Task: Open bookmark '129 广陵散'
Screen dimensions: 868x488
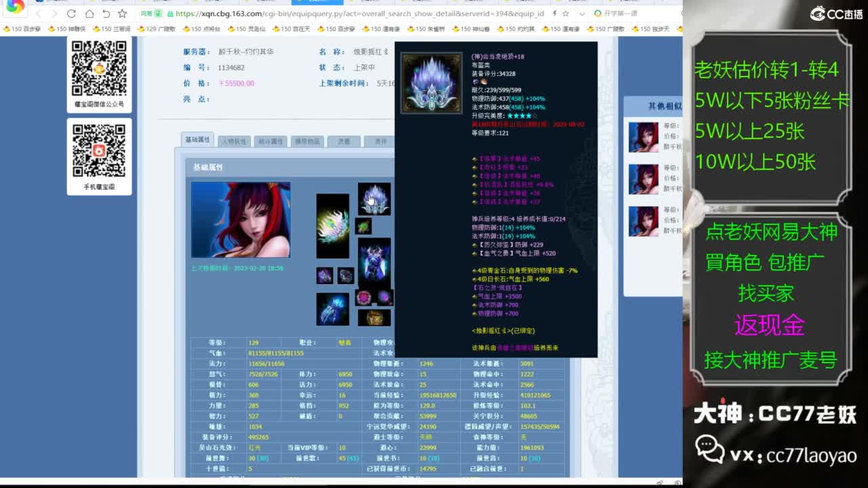Action: (156, 29)
